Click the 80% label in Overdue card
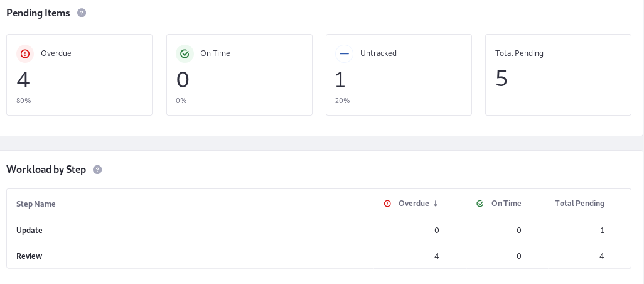Image resolution: width=644 pixels, height=284 pixels. (x=23, y=101)
